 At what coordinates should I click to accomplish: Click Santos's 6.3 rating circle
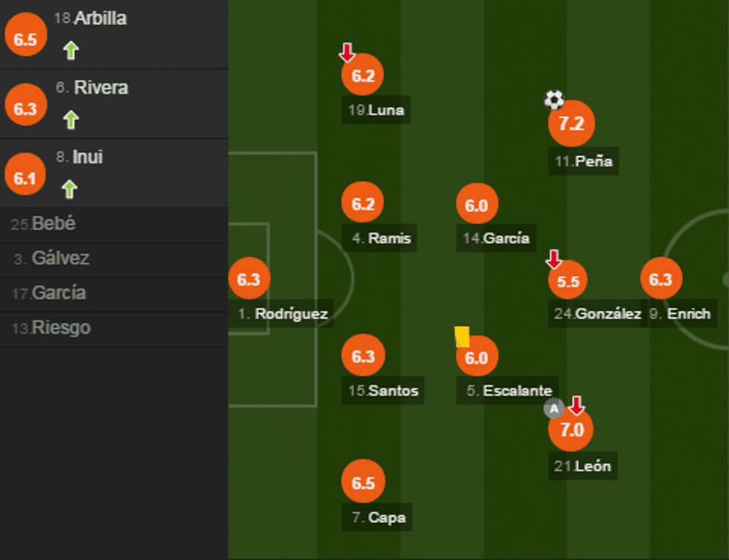(363, 357)
